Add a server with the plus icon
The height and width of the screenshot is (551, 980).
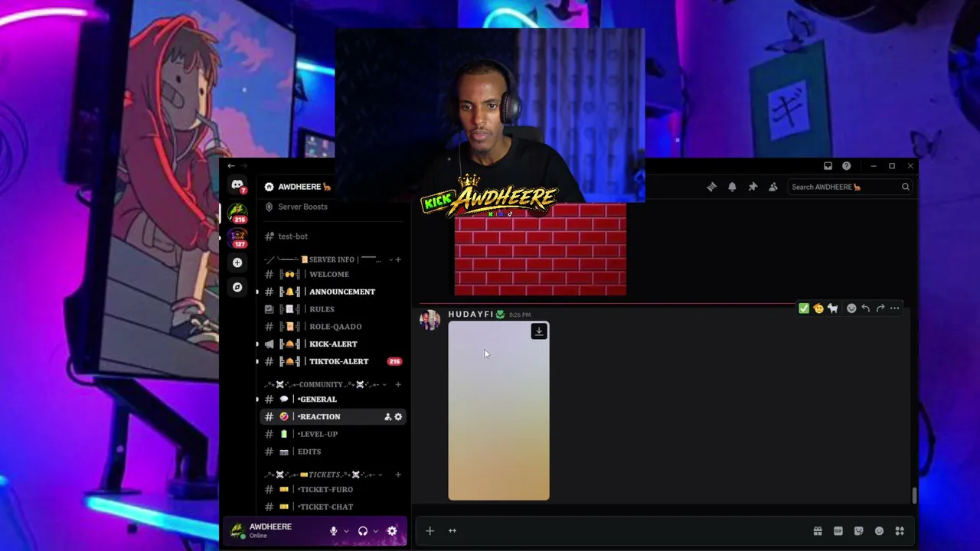coord(237,262)
